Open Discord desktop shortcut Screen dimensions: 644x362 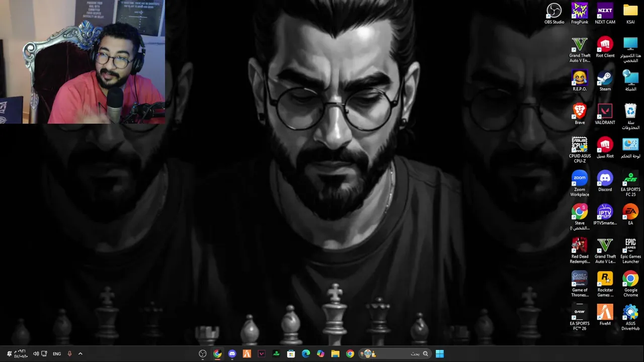605,181
